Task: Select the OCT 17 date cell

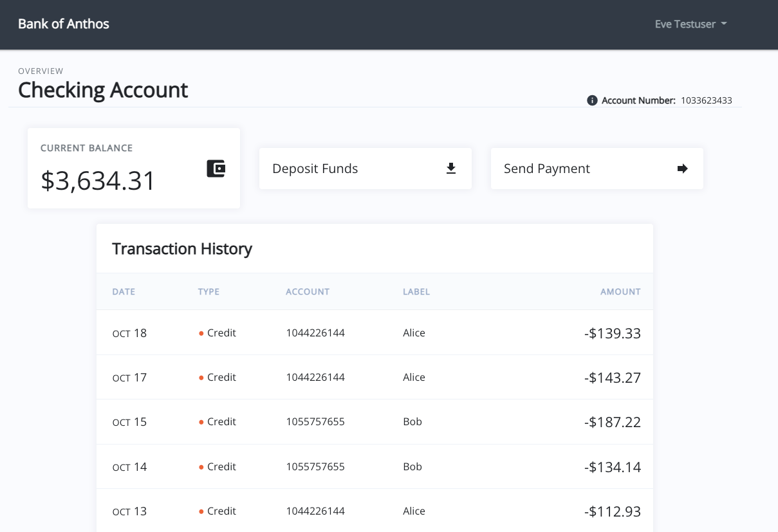Action: coord(129,378)
